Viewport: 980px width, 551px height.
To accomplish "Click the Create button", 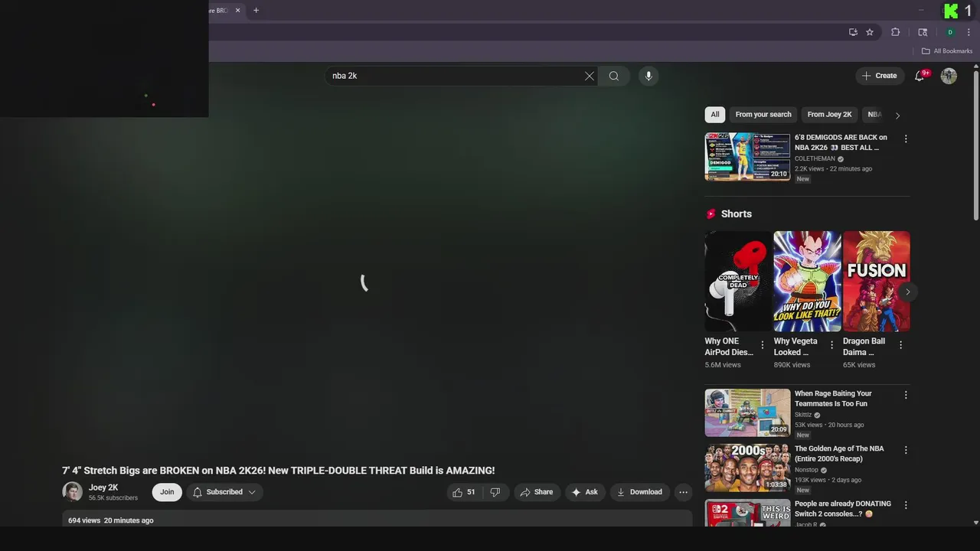I will coord(879,76).
